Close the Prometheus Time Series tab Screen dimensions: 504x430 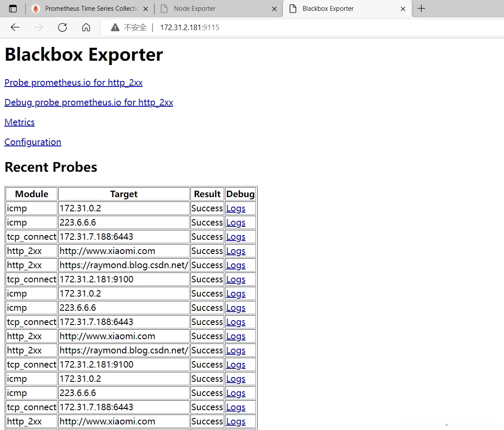pyautogui.click(x=146, y=9)
